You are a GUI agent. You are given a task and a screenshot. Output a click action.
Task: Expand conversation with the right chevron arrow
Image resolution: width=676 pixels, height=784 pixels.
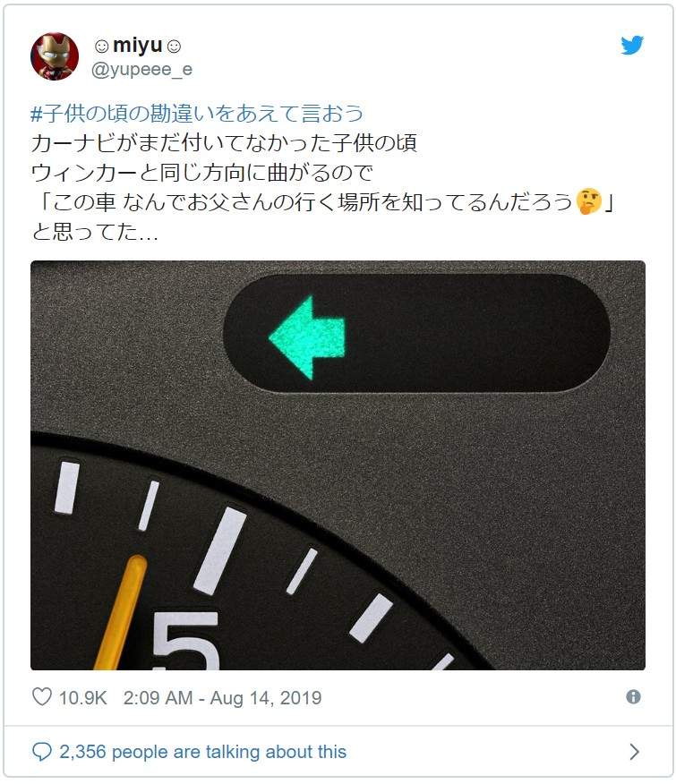(634, 752)
